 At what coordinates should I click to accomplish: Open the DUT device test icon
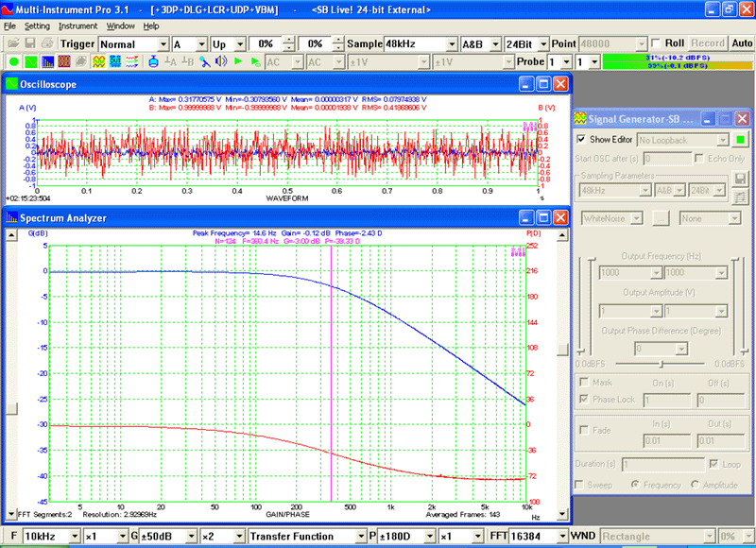click(115, 61)
